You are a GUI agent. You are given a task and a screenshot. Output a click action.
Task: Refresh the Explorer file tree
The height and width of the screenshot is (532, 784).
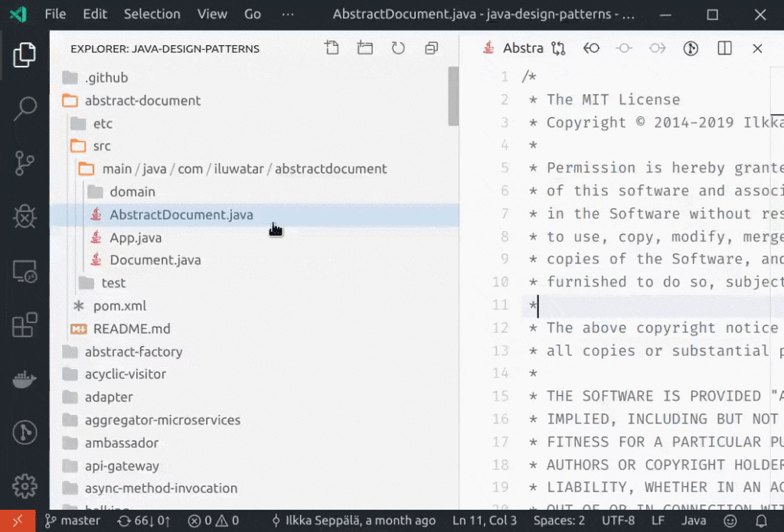pos(397,47)
